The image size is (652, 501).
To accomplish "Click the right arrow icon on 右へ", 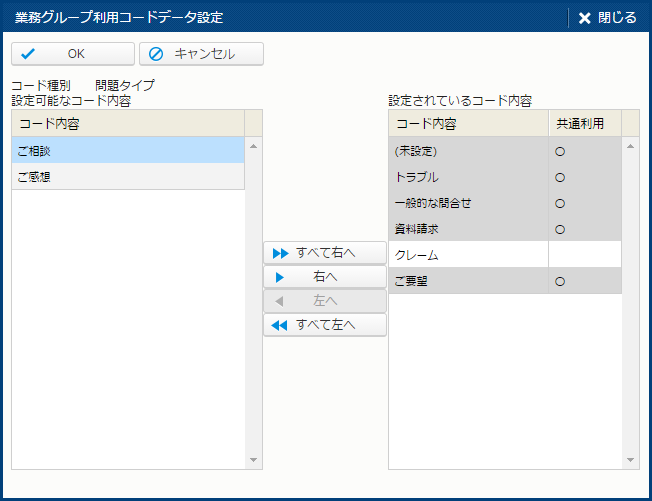I will [x=279, y=277].
